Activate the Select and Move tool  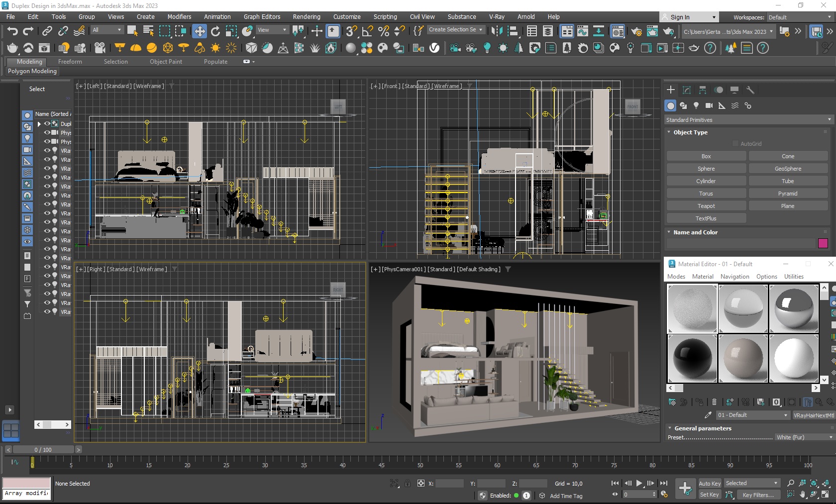click(x=199, y=31)
